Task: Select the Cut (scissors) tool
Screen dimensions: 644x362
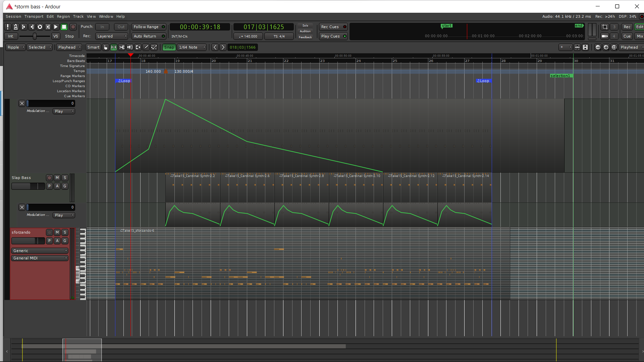Action: (122, 47)
